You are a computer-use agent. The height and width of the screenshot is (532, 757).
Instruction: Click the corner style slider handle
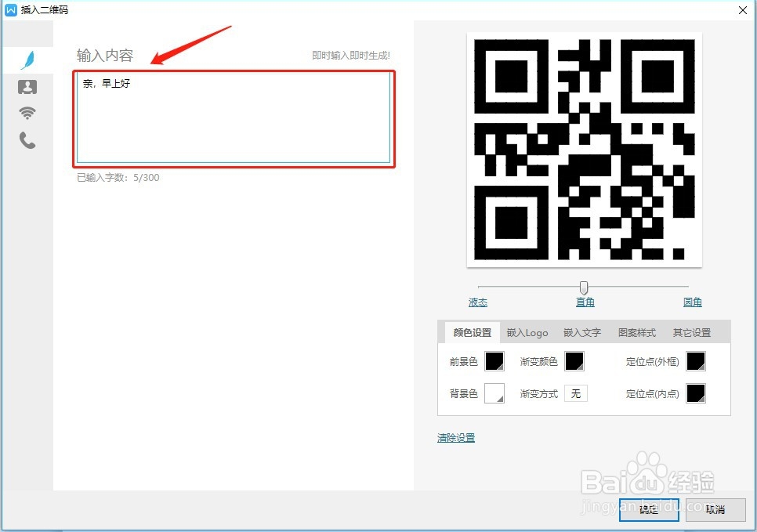584,288
